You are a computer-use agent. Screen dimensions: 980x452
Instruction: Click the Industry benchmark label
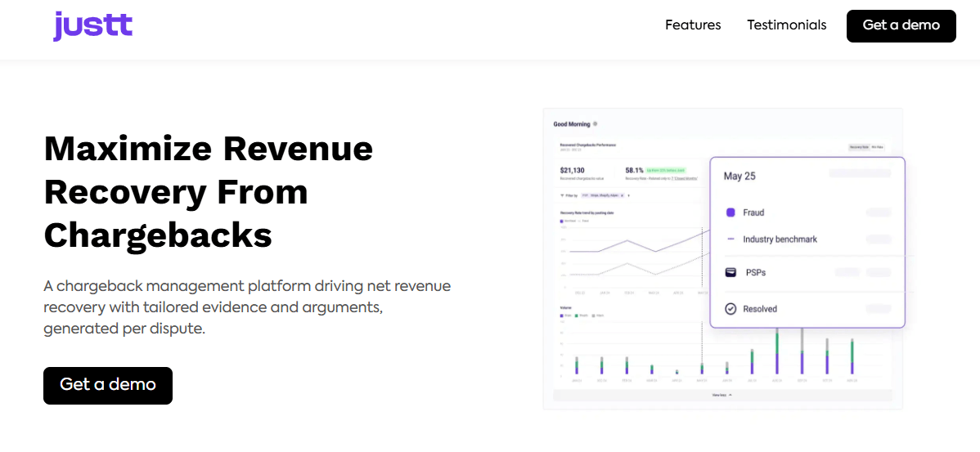780,239
